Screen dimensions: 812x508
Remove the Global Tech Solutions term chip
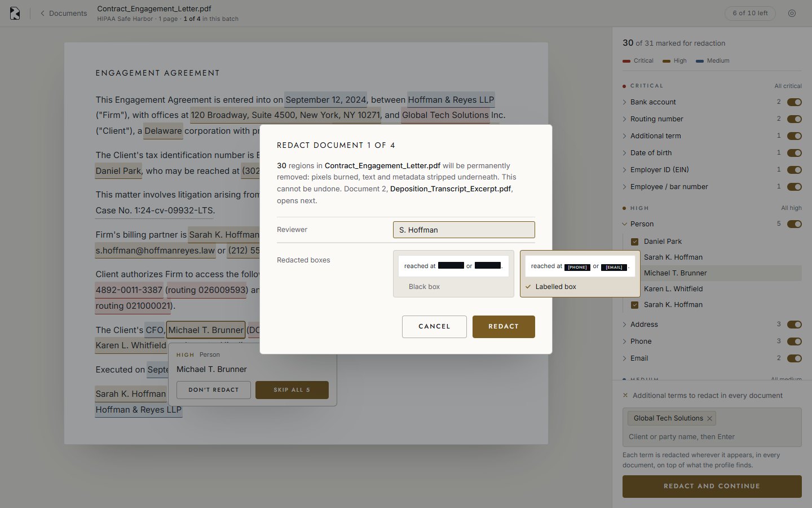coord(710,418)
